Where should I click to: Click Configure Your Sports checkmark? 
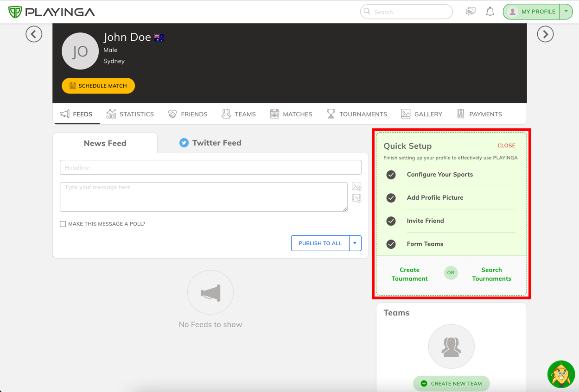point(391,175)
